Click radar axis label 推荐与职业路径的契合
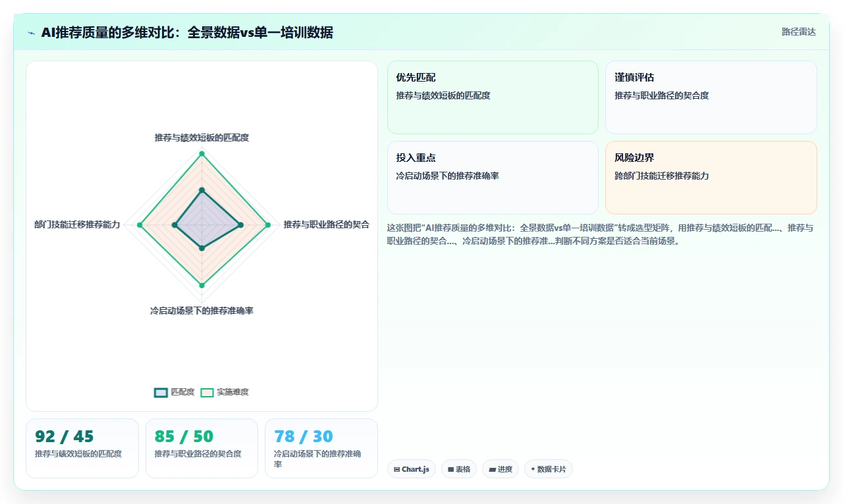 [327, 224]
